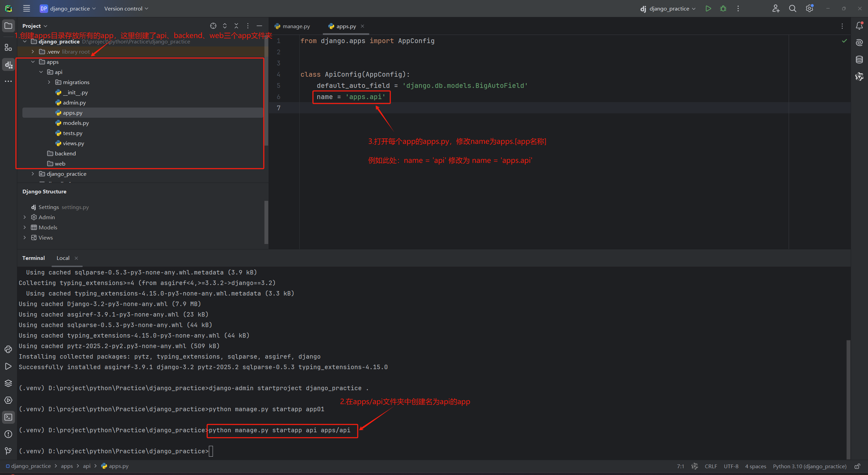Click the Debug bug icon
The height and width of the screenshot is (475, 868).
[x=723, y=9]
